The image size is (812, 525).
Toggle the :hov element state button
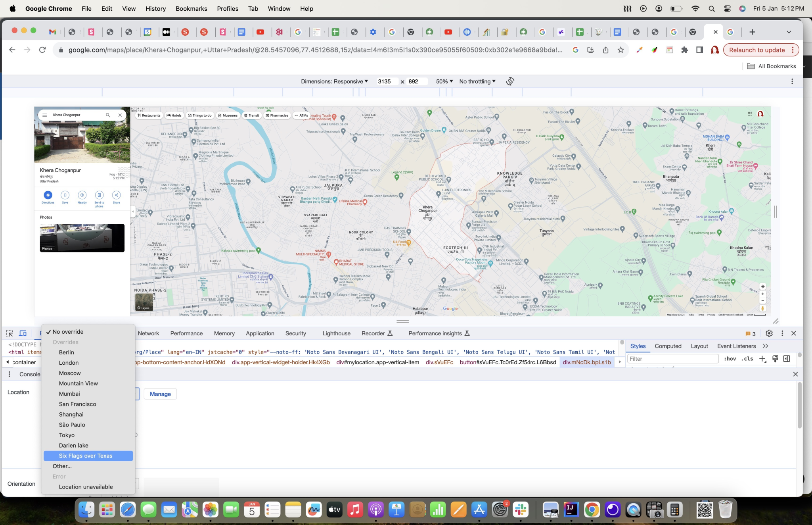pyautogui.click(x=730, y=359)
